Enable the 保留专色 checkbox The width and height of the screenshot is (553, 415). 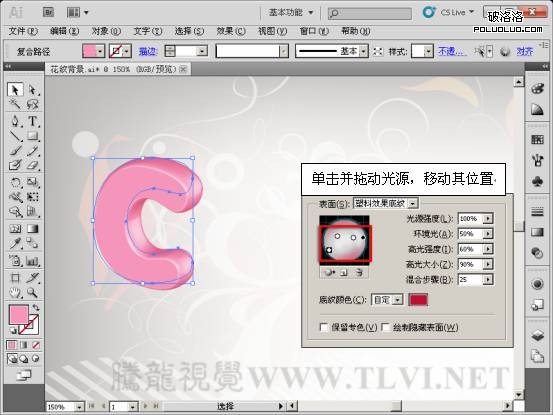(324, 327)
